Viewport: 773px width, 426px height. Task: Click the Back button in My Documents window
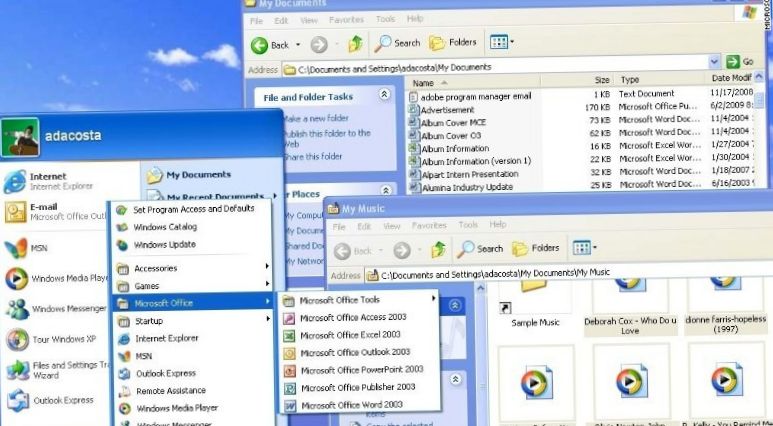click(270, 45)
